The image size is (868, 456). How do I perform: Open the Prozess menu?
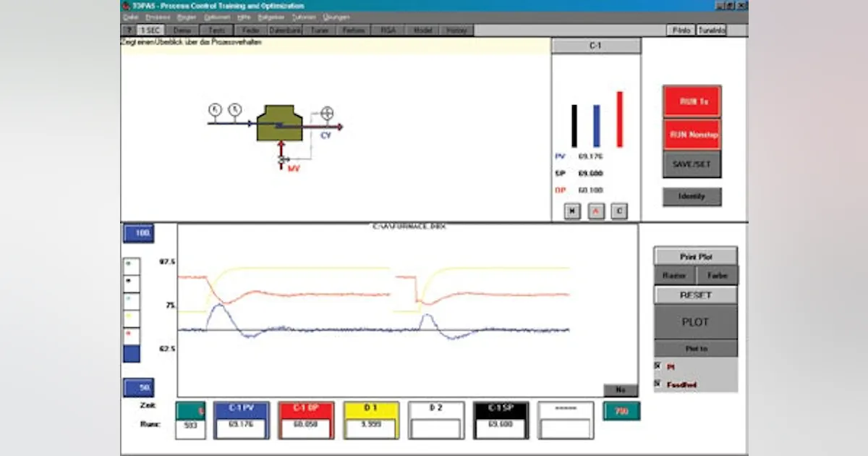158,17
